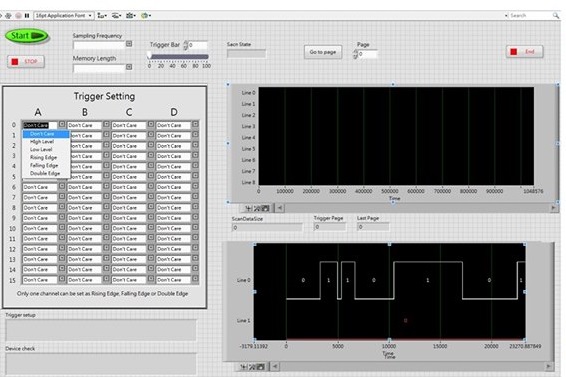Click the Go to page button
The height and width of the screenshot is (377, 566).
click(323, 52)
